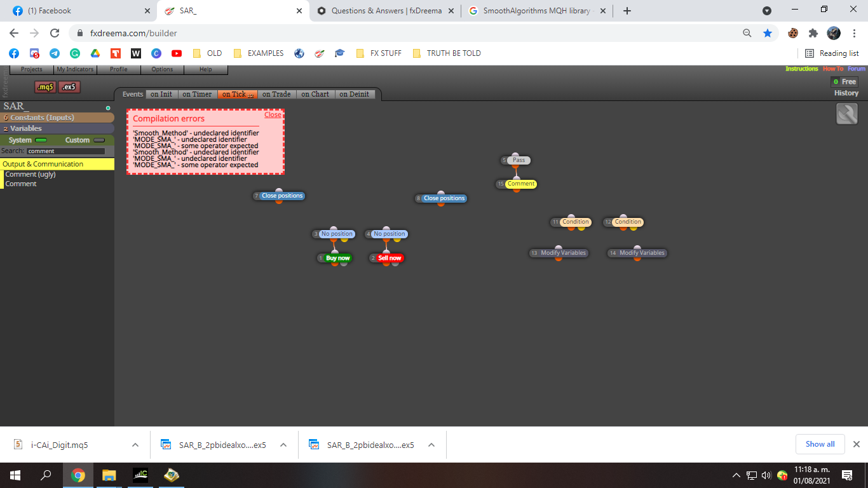Select Comment (ugly) block in list
This screenshot has width=868, height=488.
click(x=31, y=174)
